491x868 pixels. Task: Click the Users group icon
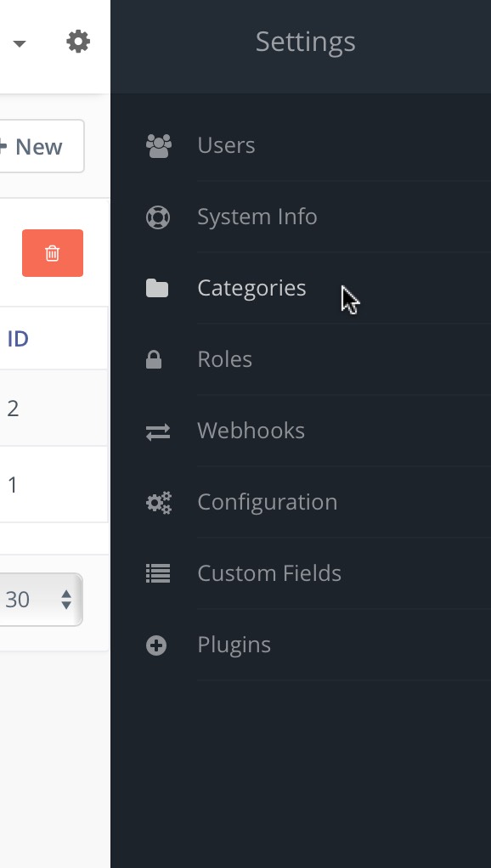point(158,146)
